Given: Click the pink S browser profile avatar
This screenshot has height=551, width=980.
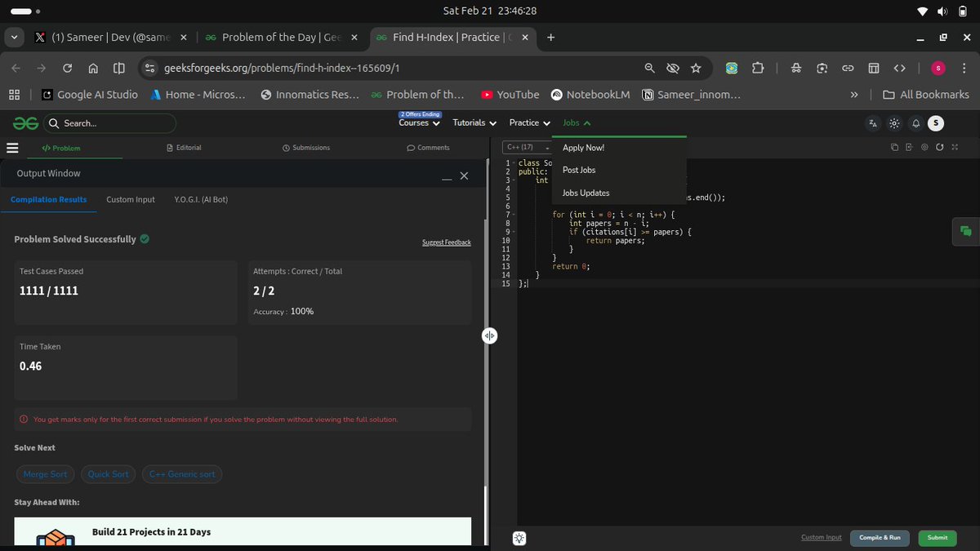Looking at the screenshot, I should [938, 69].
